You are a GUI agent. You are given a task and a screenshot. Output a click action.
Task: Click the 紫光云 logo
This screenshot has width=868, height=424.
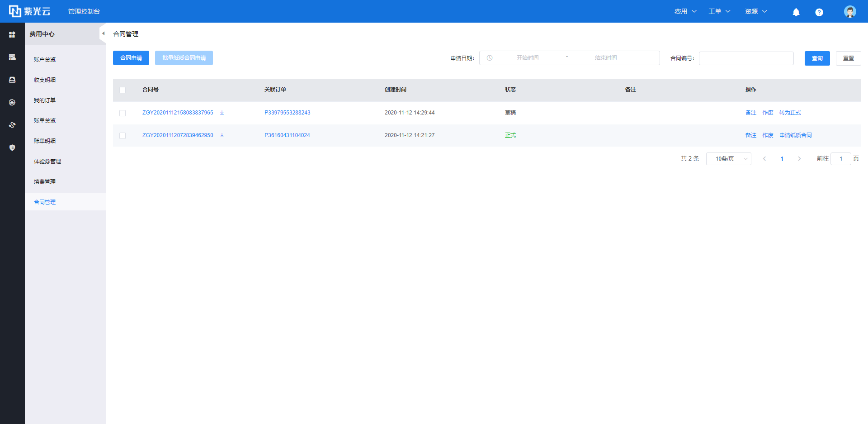[30, 11]
